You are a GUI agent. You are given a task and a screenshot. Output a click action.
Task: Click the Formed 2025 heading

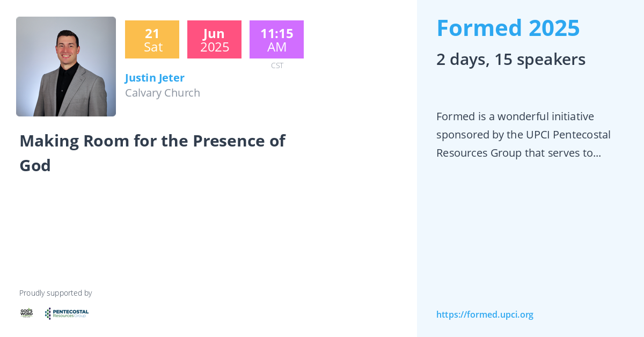(x=508, y=28)
